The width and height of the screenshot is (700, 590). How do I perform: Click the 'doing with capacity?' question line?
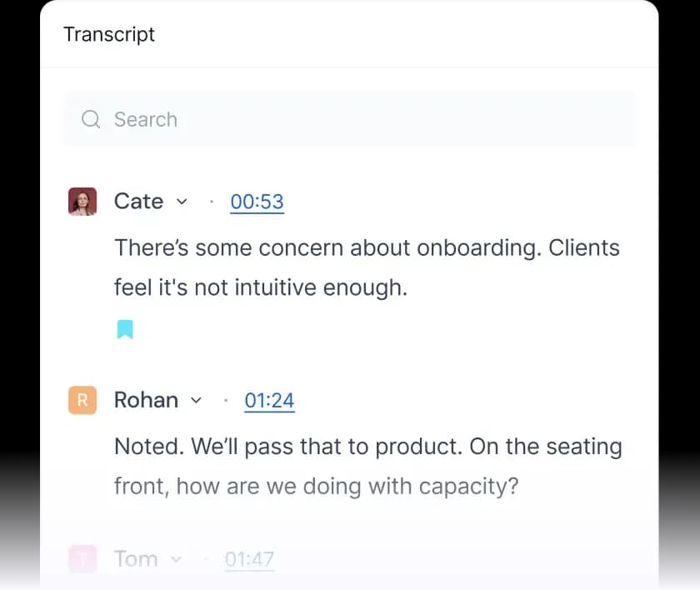[x=316, y=486]
